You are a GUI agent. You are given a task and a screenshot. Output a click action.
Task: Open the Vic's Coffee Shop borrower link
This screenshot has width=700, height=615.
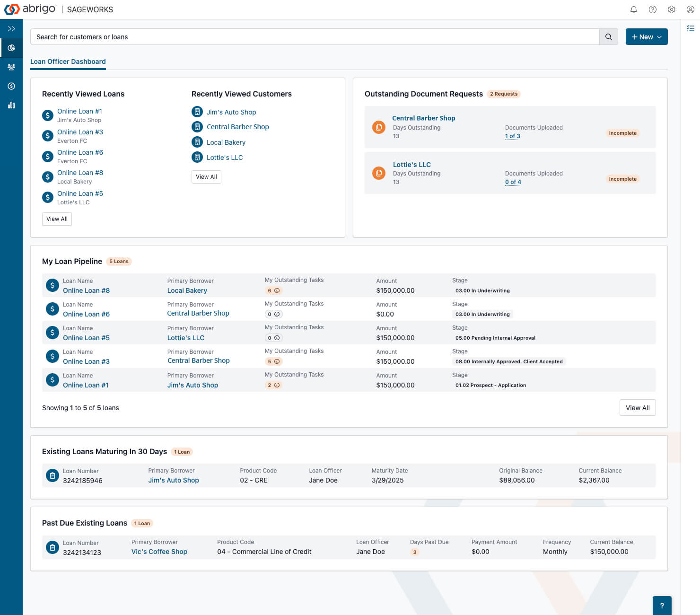point(159,552)
